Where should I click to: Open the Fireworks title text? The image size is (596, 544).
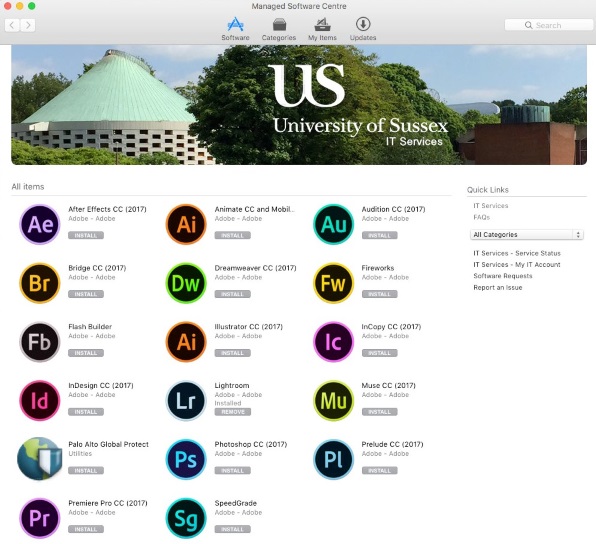[x=378, y=268]
